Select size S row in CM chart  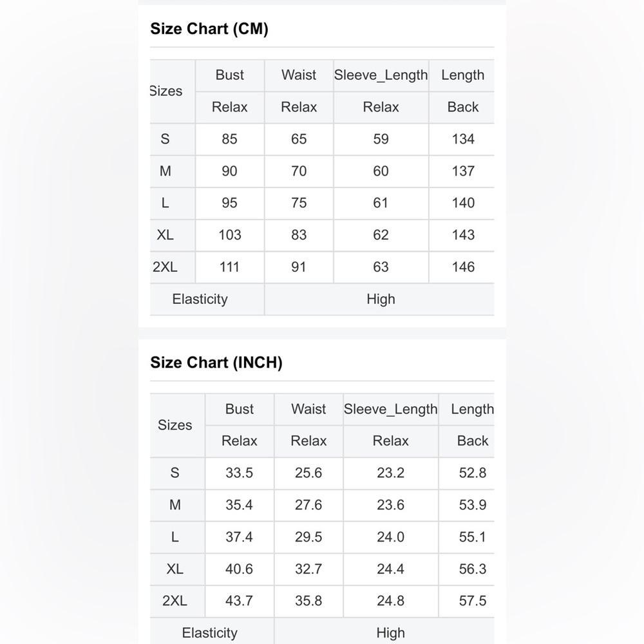322,139
